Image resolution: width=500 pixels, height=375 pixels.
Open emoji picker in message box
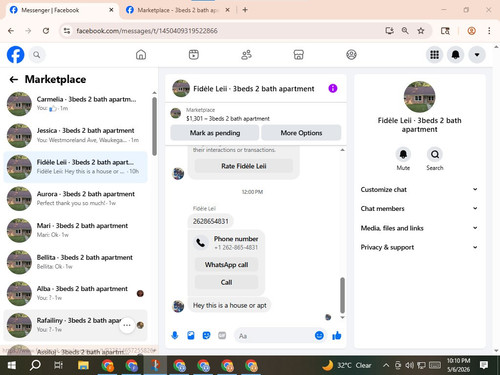click(319, 335)
